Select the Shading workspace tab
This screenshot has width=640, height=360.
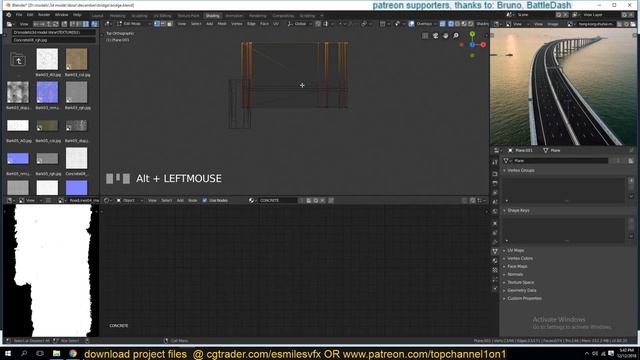coord(212,16)
